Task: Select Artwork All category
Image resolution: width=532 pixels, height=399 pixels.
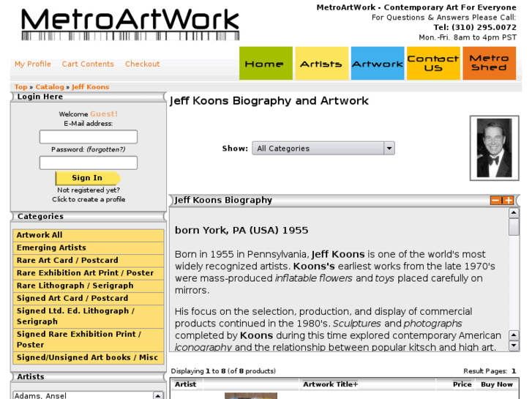Action: 89,235
